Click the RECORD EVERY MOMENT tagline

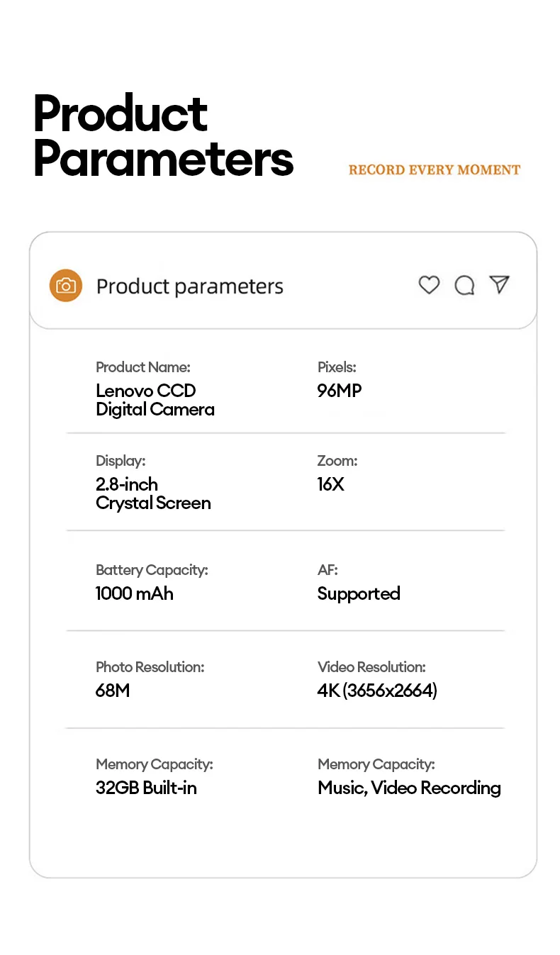434,170
